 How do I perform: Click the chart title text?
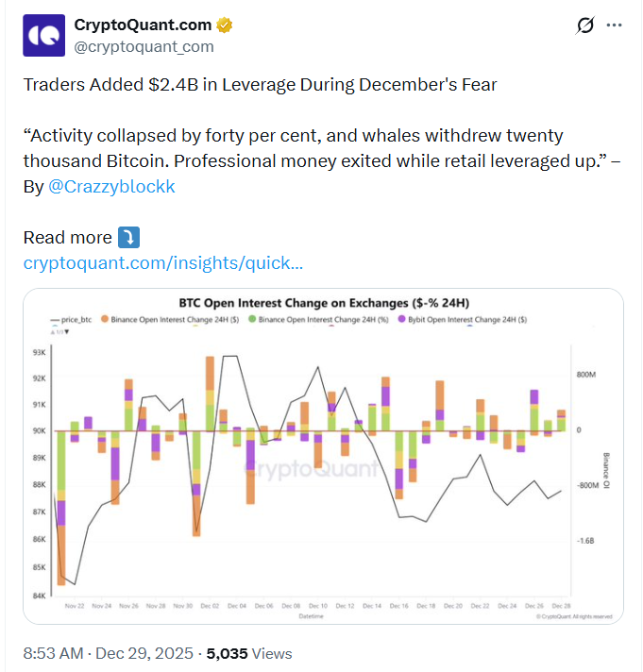(324, 303)
